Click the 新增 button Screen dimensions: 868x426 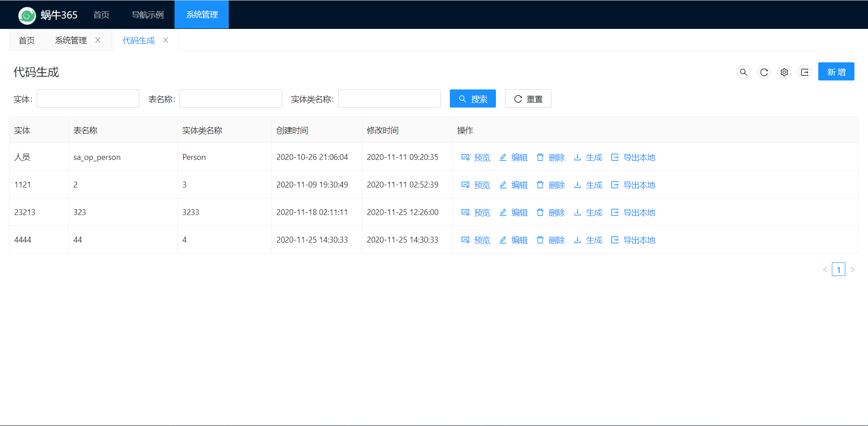836,71
